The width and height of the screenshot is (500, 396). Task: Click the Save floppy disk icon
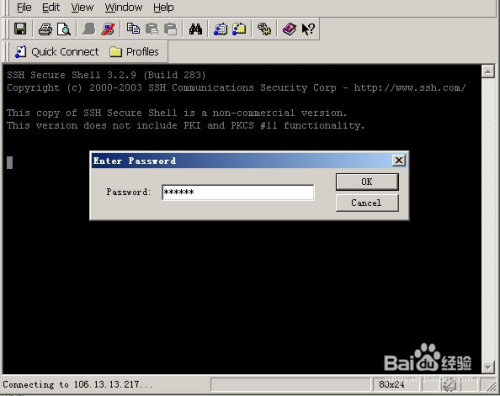tap(20, 29)
